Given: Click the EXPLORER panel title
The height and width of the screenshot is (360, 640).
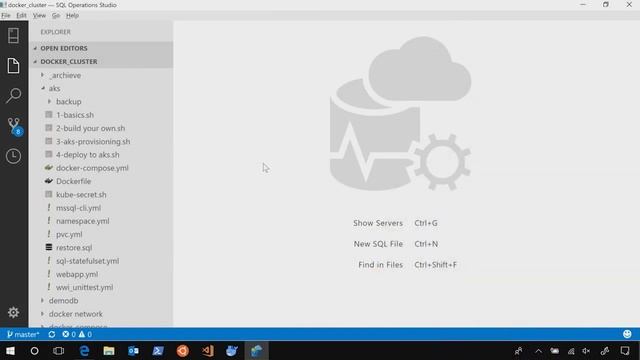Looking at the screenshot, I should (x=56, y=32).
